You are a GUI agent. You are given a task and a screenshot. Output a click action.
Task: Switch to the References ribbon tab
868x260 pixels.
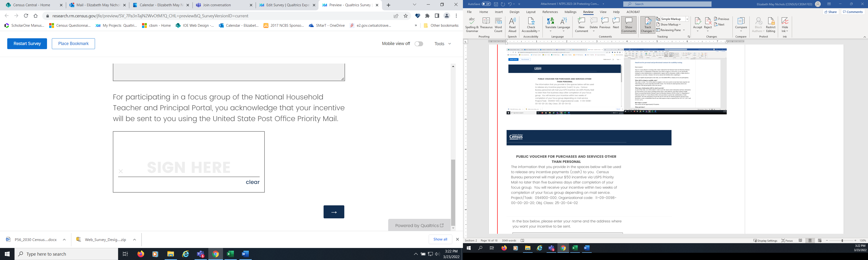tap(550, 12)
